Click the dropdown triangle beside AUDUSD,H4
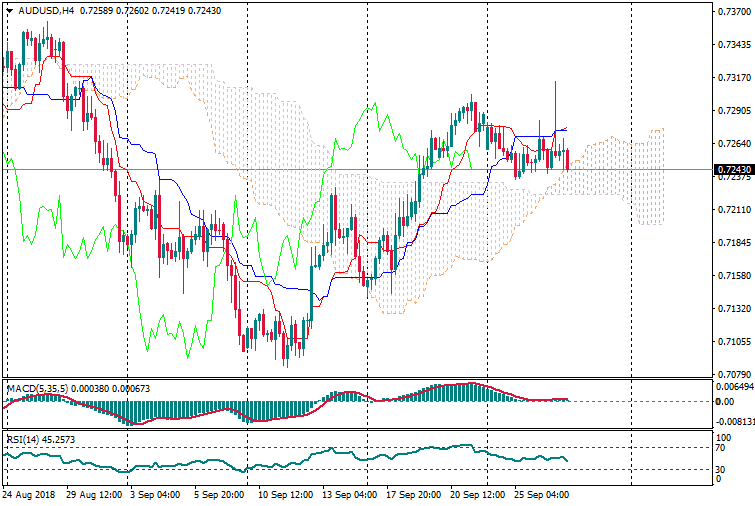755x506 pixels. click(9, 11)
